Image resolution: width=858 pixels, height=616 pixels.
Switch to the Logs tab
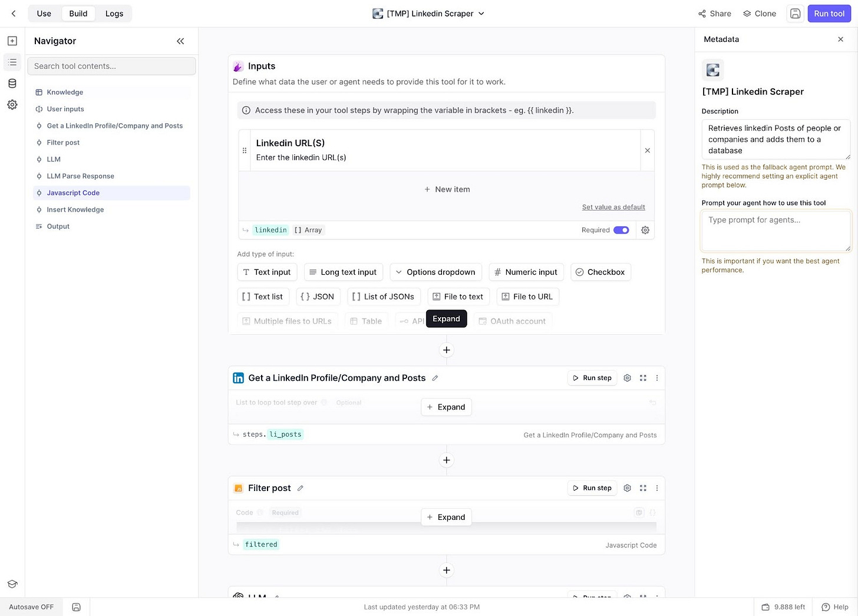pos(114,14)
